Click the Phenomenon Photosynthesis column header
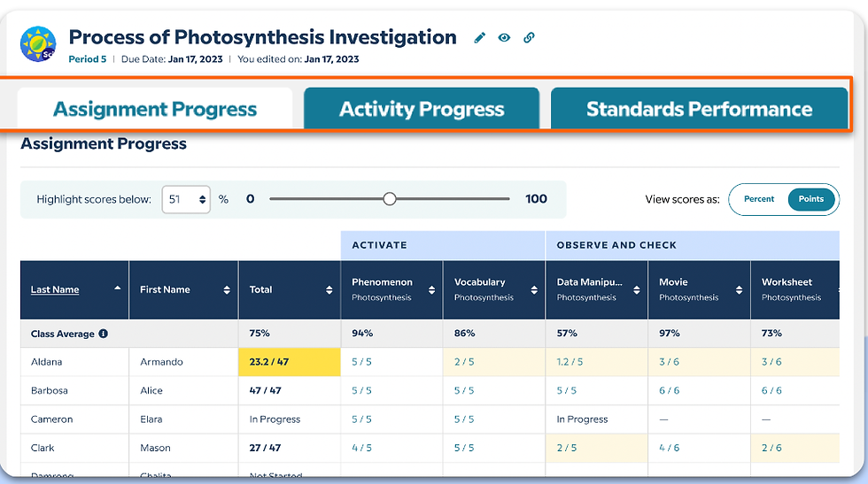This screenshot has width=868, height=484. (x=391, y=290)
